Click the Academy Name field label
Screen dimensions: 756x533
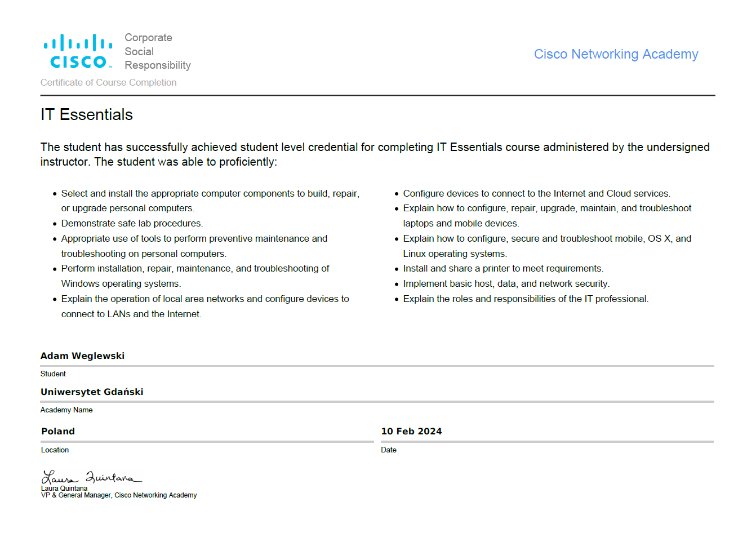66,410
